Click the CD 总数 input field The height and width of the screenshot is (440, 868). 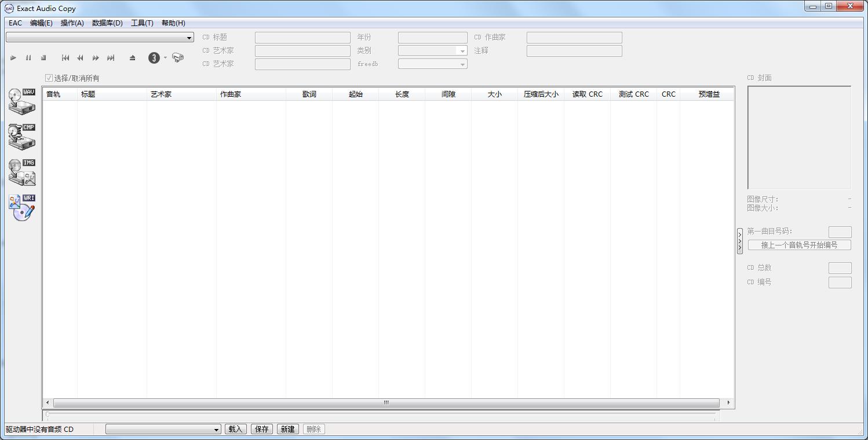(x=840, y=268)
